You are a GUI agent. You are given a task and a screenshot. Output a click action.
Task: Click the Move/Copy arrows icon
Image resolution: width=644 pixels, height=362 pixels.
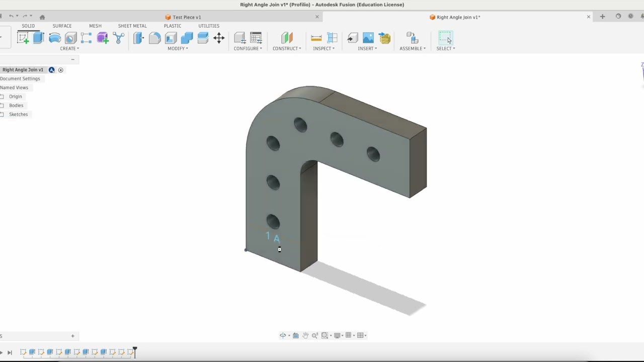(219, 38)
